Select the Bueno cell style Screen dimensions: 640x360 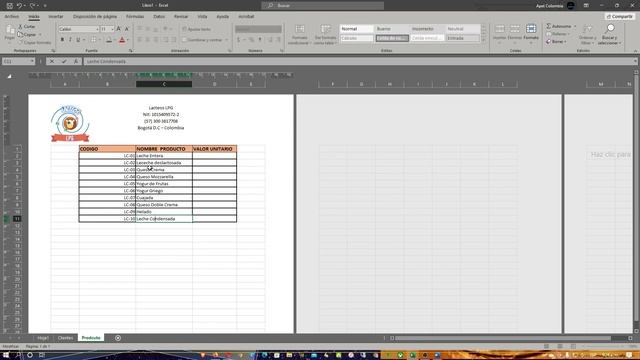tap(392, 29)
